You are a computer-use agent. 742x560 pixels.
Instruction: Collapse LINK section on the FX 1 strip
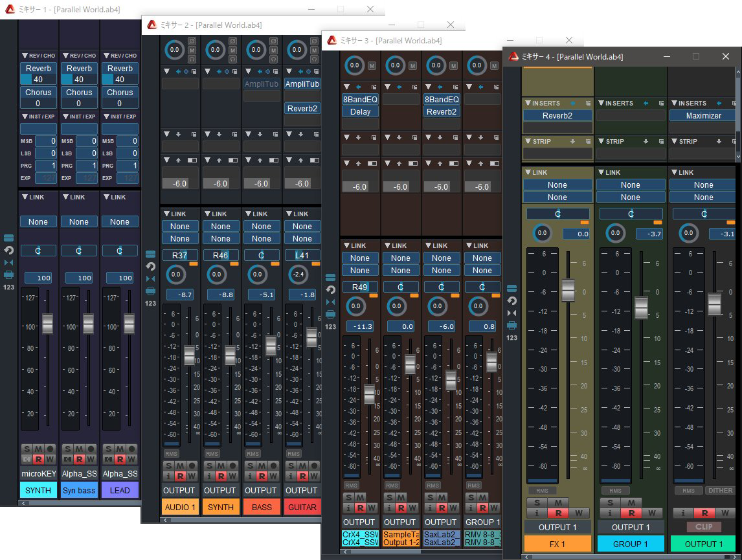click(x=528, y=173)
